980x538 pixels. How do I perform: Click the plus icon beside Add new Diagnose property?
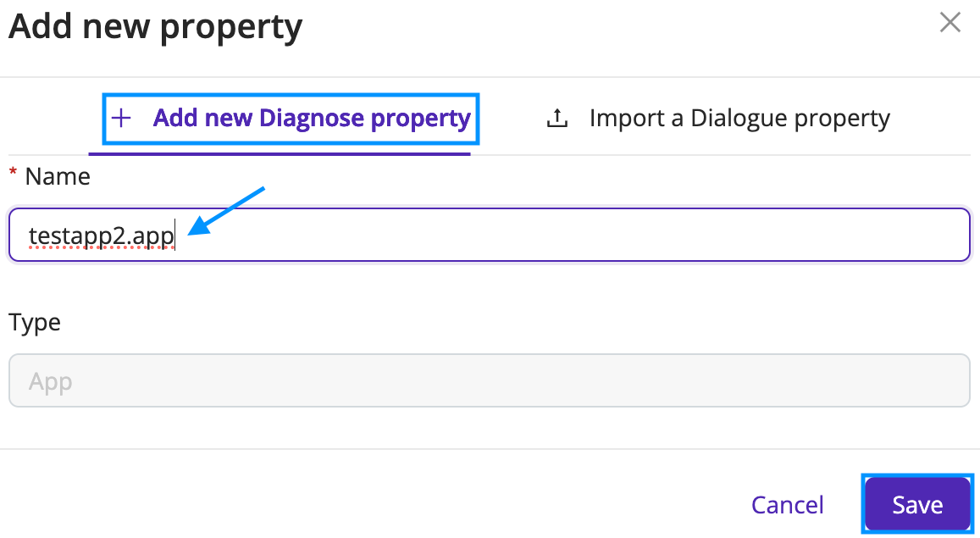point(121,118)
